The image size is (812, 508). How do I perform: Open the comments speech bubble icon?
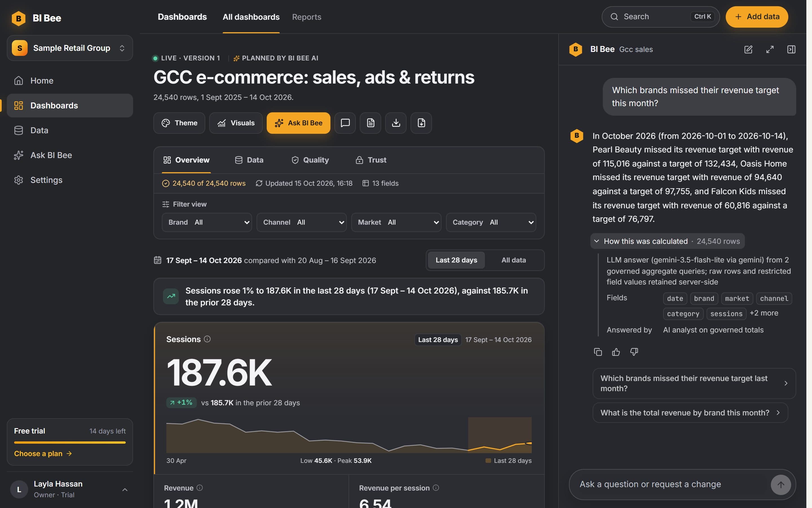click(x=345, y=123)
